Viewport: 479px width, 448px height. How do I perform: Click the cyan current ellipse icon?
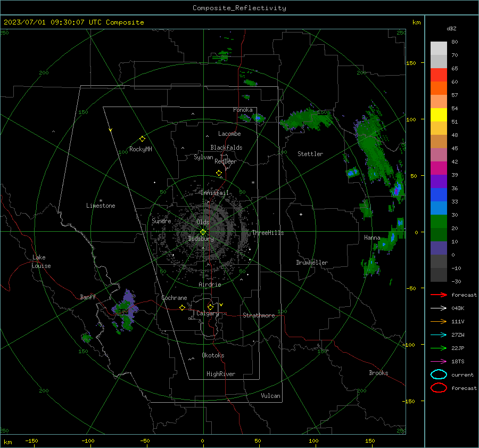[x=439, y=374]
